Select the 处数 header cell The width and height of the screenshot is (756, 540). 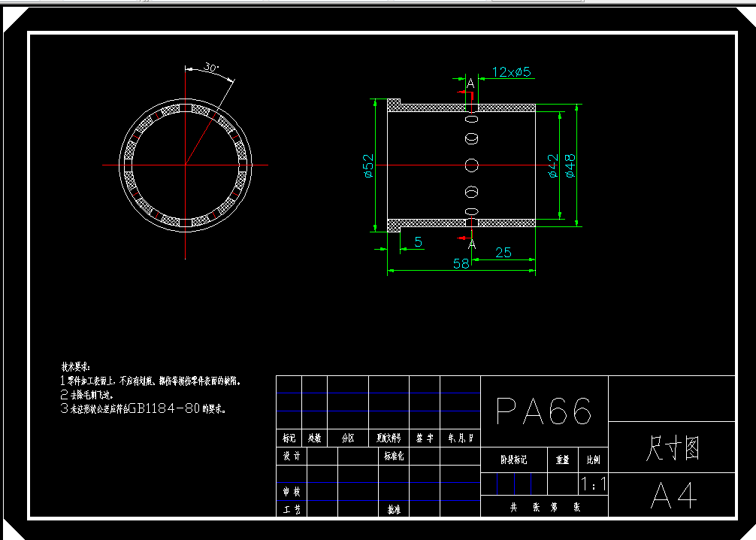point(314,438)
